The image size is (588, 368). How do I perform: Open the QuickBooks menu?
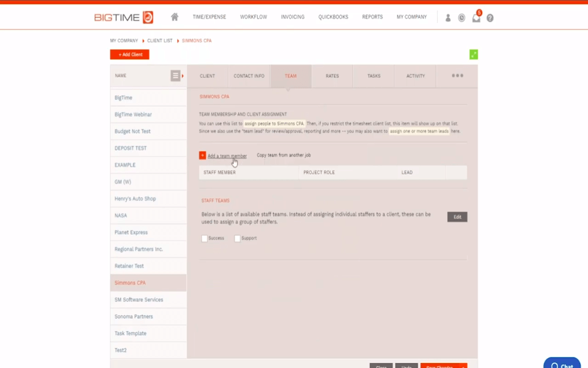coord(333,17)
